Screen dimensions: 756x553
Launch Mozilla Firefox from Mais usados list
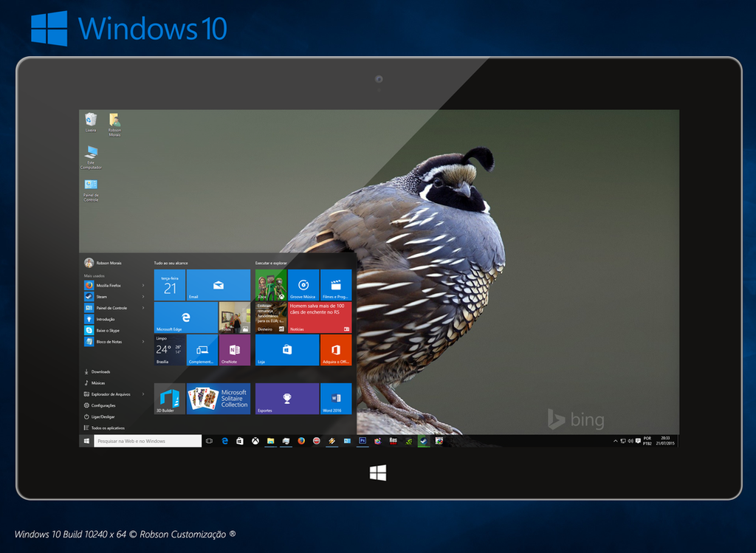103,286
